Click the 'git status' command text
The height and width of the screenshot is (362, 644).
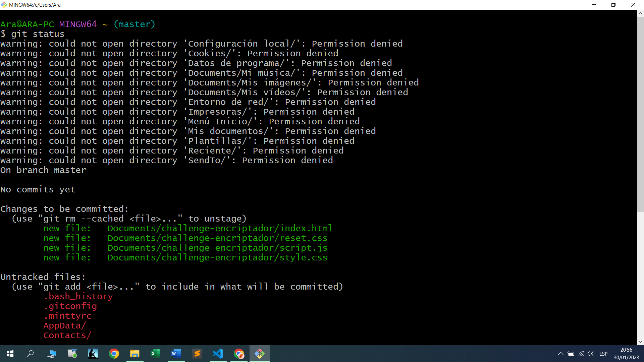pos(38,34)
